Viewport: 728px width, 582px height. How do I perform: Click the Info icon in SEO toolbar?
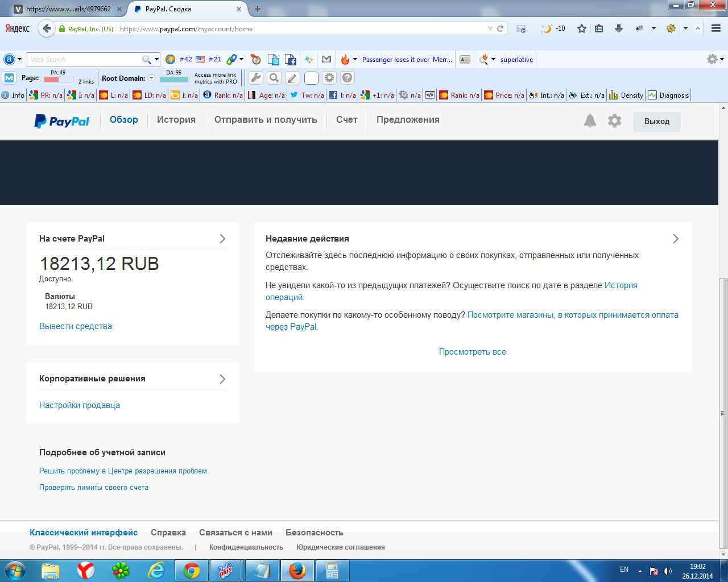pos(13,95)
